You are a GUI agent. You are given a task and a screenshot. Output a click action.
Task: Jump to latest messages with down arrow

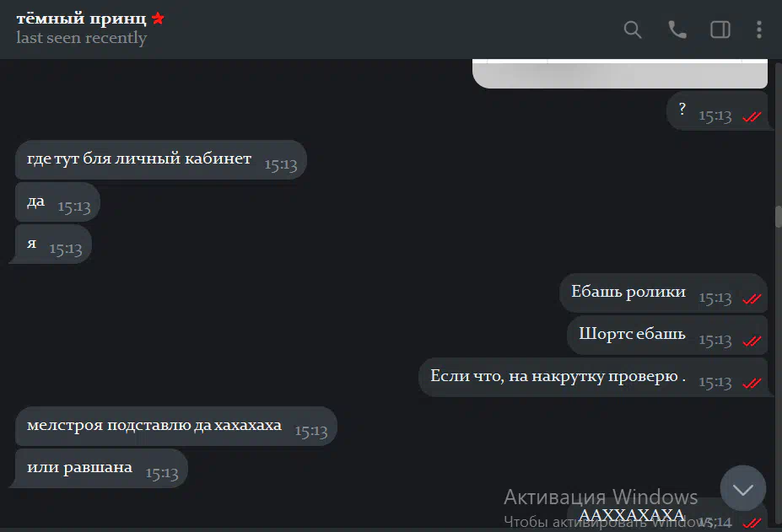[x=743, y=489]
